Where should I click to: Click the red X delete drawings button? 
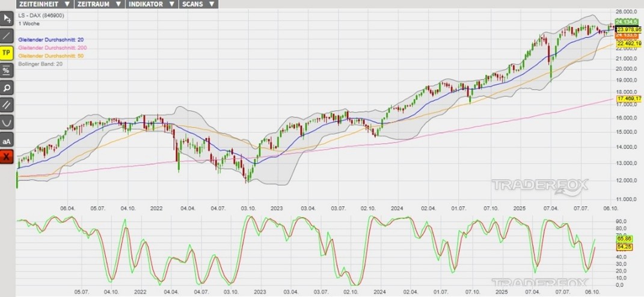[7, 158]
